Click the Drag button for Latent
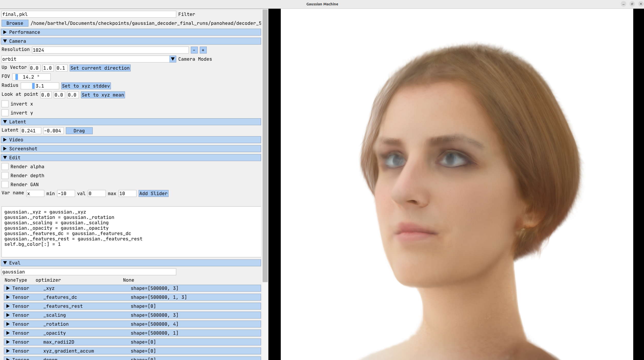 (x=79, y=131)
